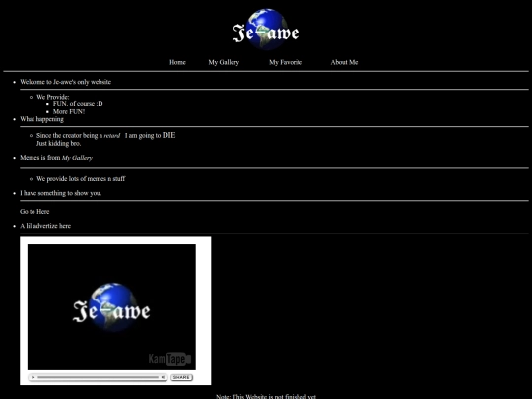Select 'A lil advertize here' text
The image size is (532, 399).
(45, 226)
